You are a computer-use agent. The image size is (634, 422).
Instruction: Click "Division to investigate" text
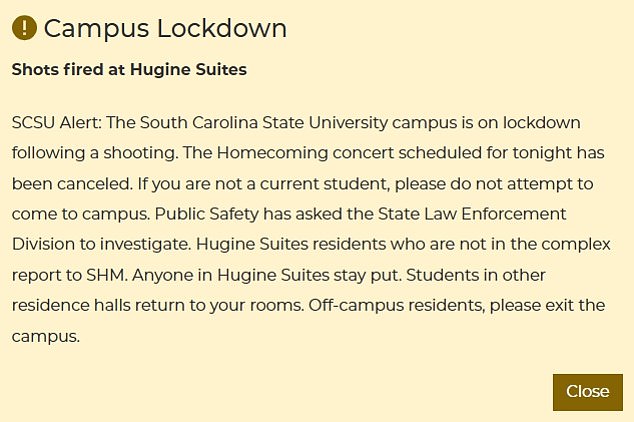[99, 245]
